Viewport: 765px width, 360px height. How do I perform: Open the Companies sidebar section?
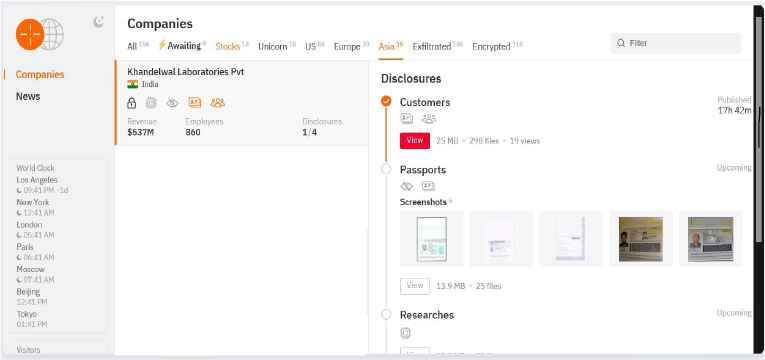pos(40,74)
